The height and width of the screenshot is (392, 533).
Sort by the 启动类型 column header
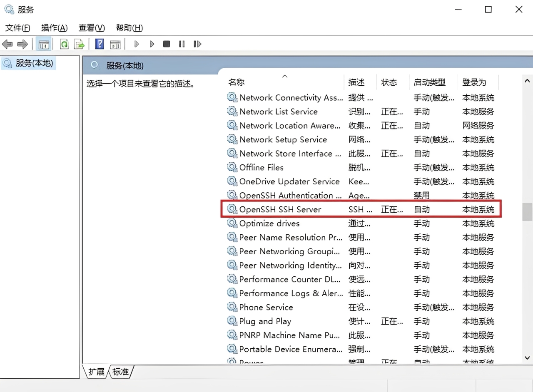[x=433, y=82]
